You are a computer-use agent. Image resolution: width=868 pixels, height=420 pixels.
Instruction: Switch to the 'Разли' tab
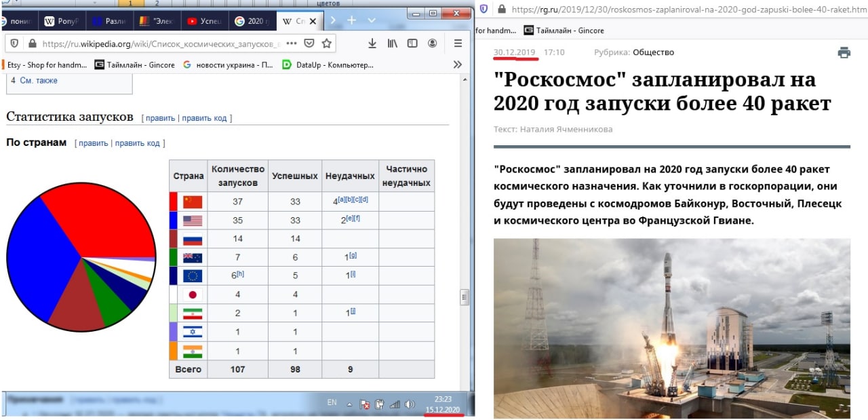(x=108, y=21)
